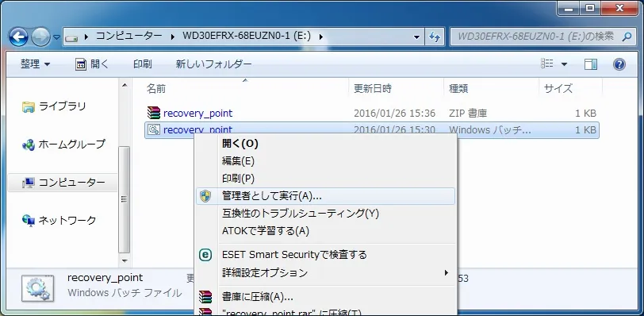644x316 pixels.
Task: Open address bar history dropdown arrow
Action: (x=416, y=37)
